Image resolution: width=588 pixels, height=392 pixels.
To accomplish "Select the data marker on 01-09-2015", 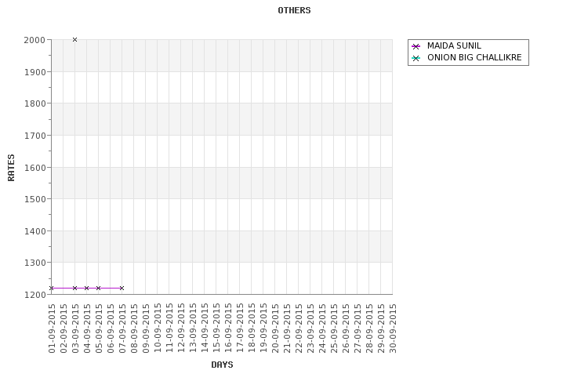I will (x=51, y=288).
